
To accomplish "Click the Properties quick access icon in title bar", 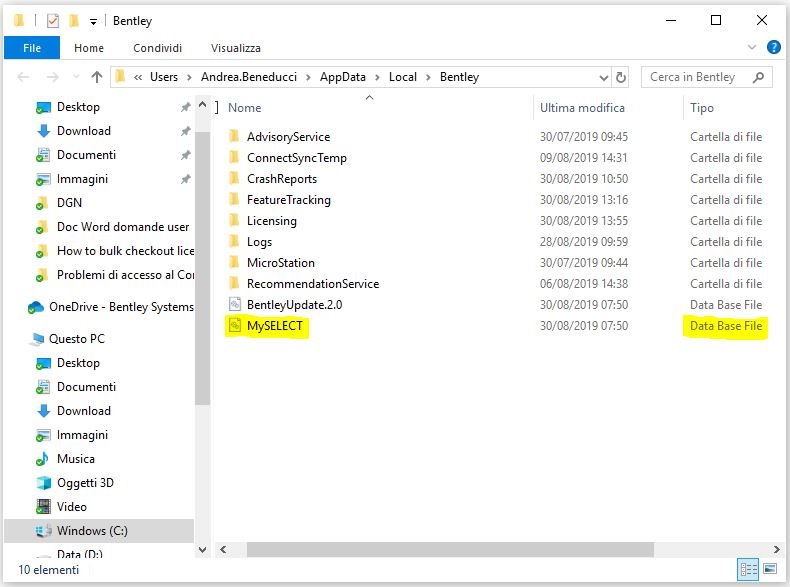I will [x=52, y=21].
